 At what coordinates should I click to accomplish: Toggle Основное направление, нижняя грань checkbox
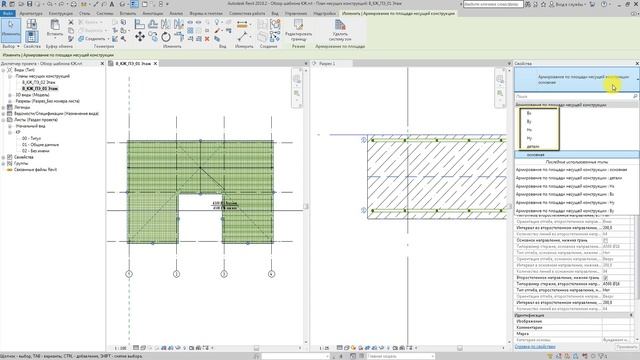[605, 240]
